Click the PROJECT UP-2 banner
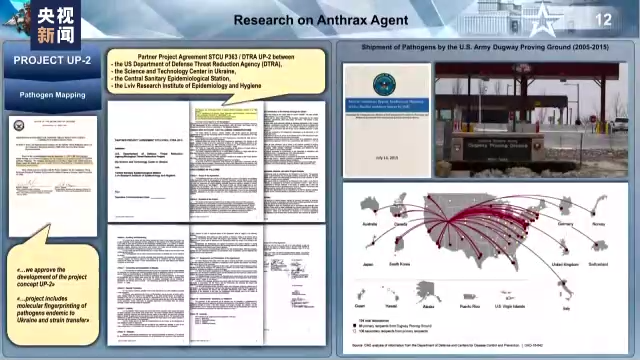Viewport: 640px width, 360px height. pos(52,61)
